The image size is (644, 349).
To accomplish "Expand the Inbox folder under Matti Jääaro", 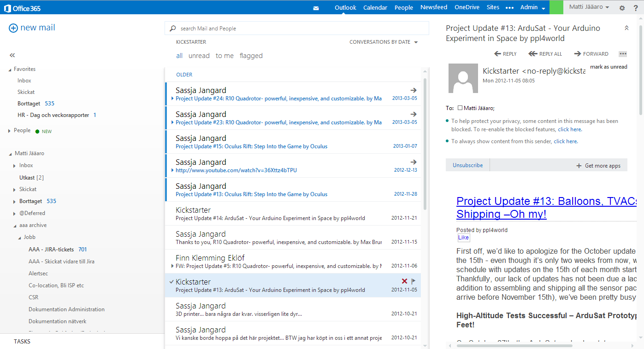I will [15, 165].
